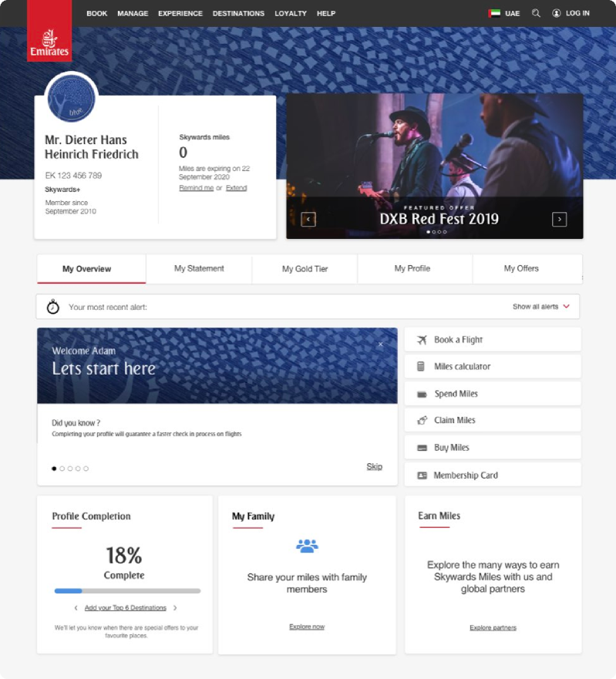Select third featured offer dot
This screenshot has height=679, width=616.
click(439, 232)
